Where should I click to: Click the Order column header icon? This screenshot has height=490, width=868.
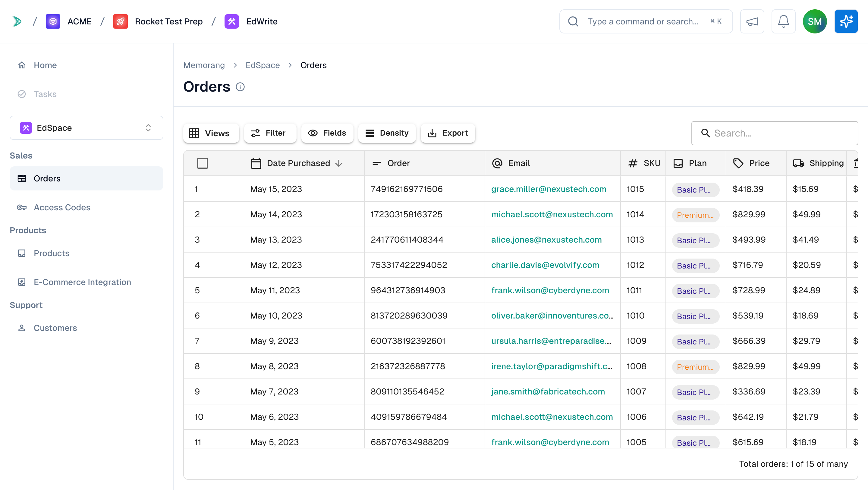pos(376,163)
